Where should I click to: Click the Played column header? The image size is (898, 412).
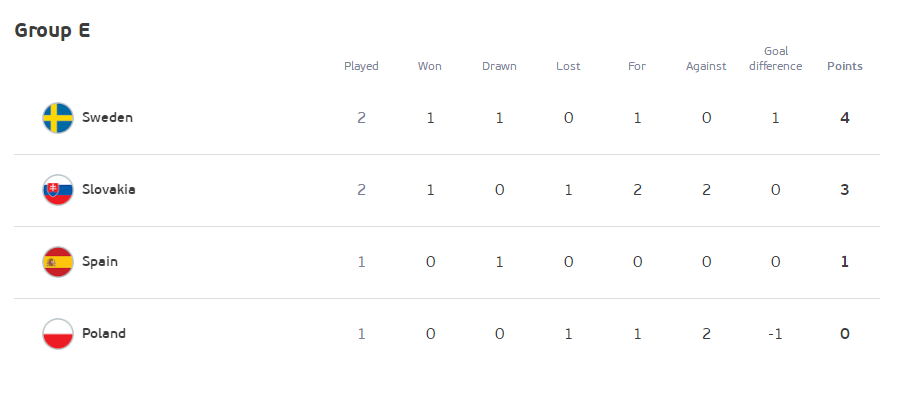(x=361, y=67)
